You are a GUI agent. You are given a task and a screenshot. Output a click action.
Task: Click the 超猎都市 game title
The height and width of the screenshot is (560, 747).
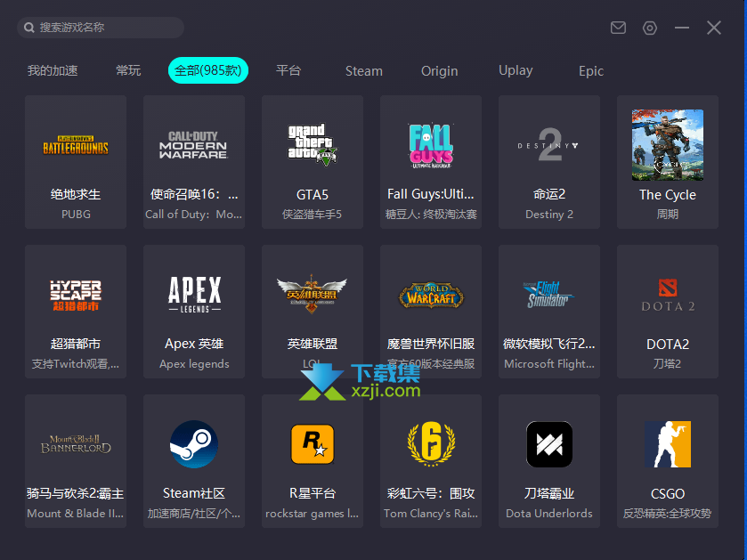(76, 344)
